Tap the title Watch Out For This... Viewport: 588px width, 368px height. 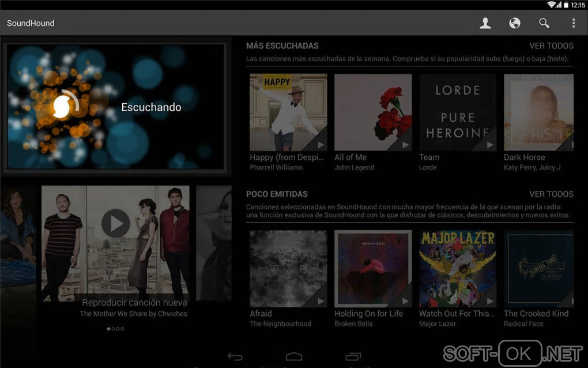tap(457, 313)
